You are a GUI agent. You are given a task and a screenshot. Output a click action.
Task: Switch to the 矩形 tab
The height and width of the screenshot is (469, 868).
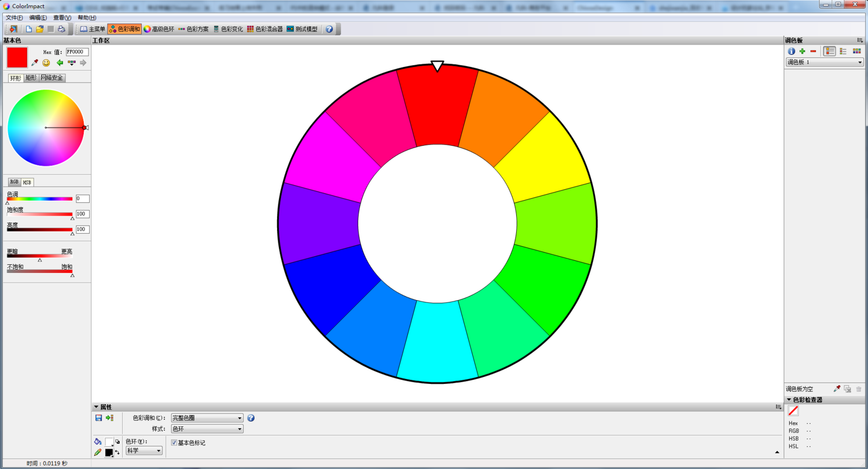point(31,77)
